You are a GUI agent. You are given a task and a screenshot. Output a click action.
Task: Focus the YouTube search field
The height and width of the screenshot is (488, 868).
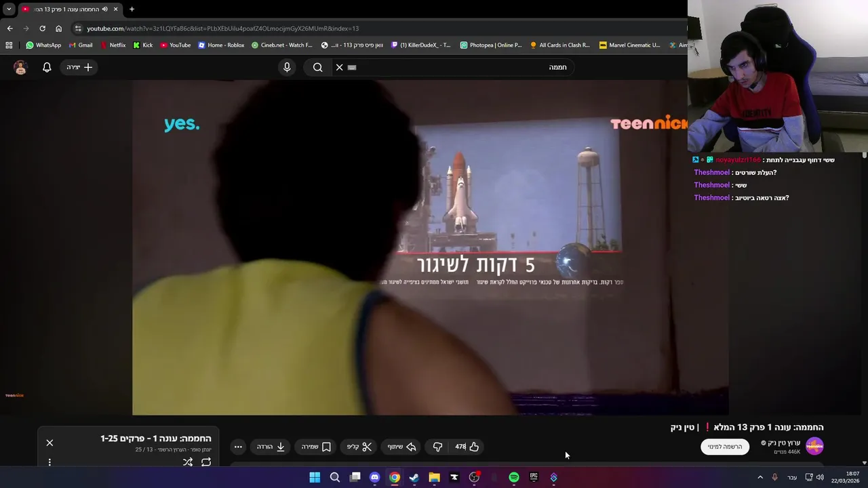tap(454, 67)
